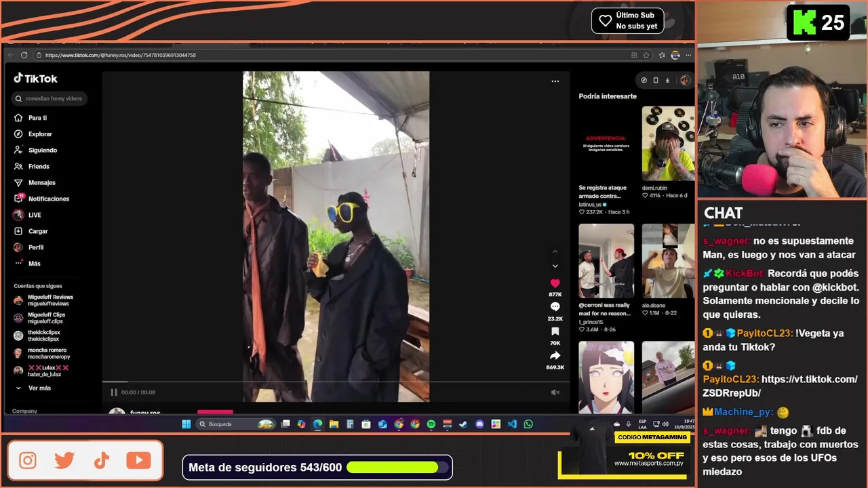The image size is (868, 488).
Task: Open the video three-dots options menu
Action: 555,81
